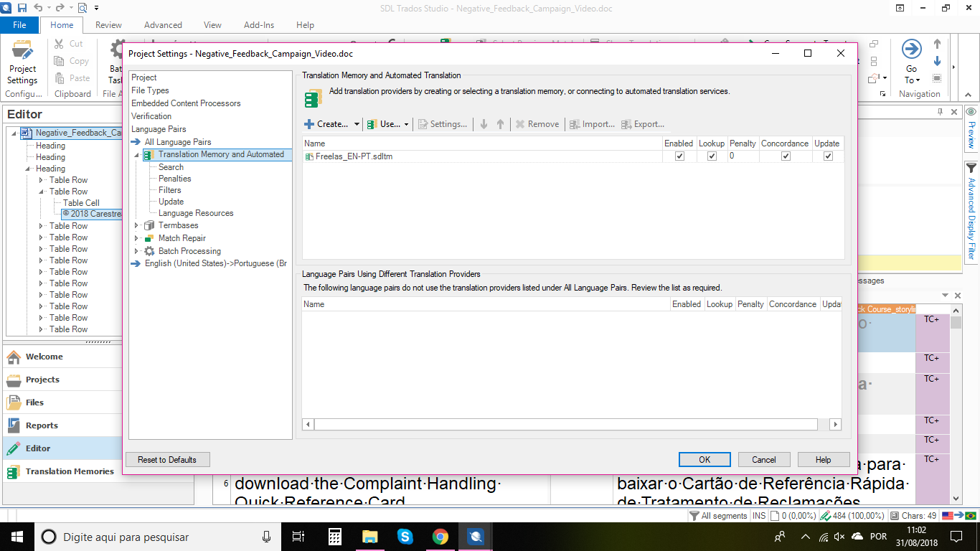Image resolution: width=980 pixels, height=551 pixels.
Task: Open Skype from the taskbar
Action: 405,536
